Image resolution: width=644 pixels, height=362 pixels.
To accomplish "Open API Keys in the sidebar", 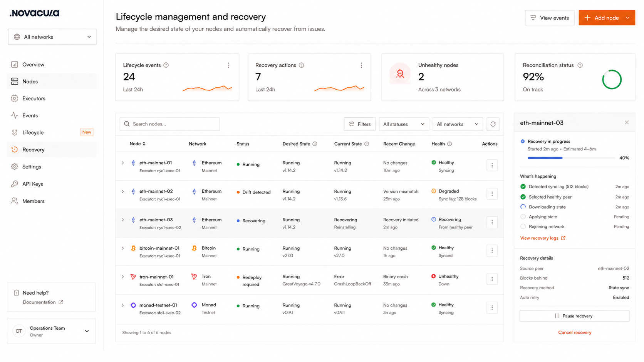I will pyautogui.click(x=52, y=184).
